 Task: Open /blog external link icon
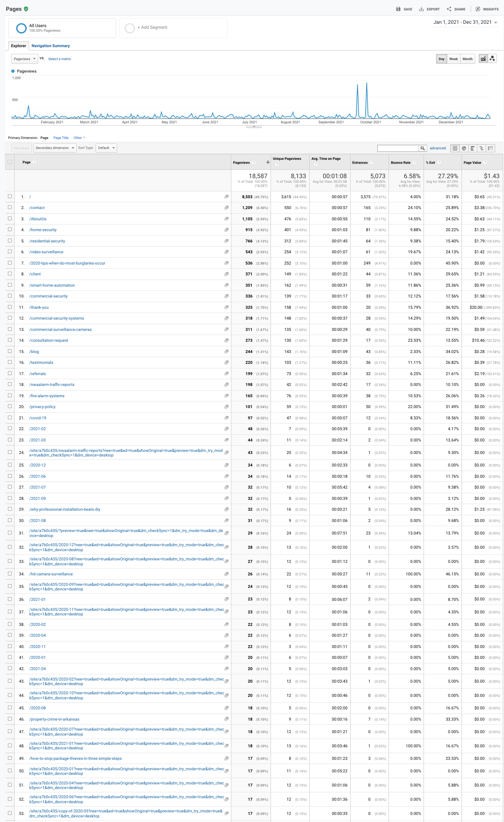[226, 351]
